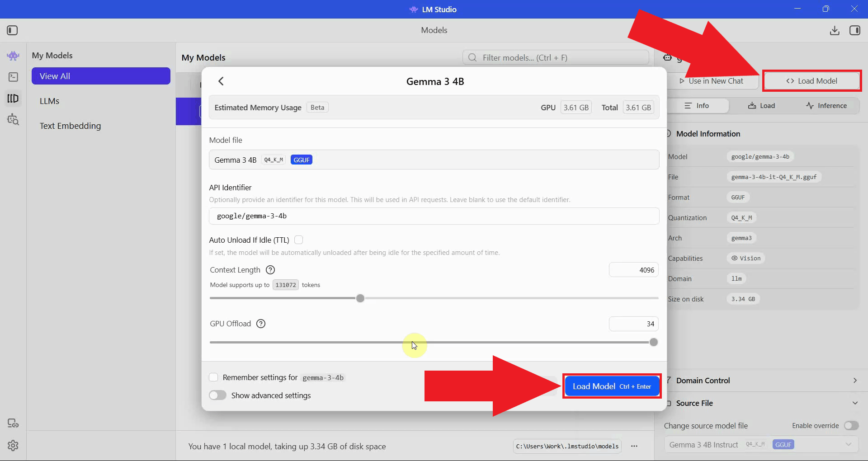This screenshot has height=461, width=868.
Task: Switch to the Inference tab
Action: [x=826, y=106]
